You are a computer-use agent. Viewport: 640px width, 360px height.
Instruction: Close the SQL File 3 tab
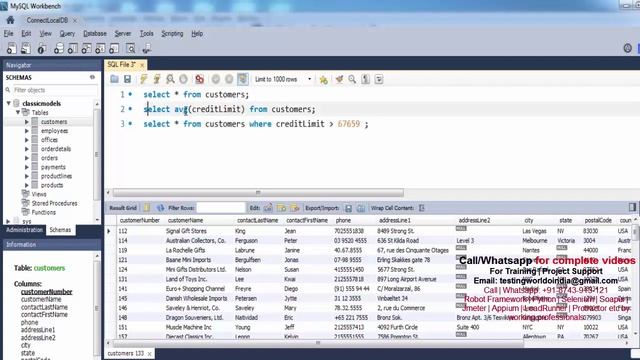pyautogui.click(x=142, y=65)
